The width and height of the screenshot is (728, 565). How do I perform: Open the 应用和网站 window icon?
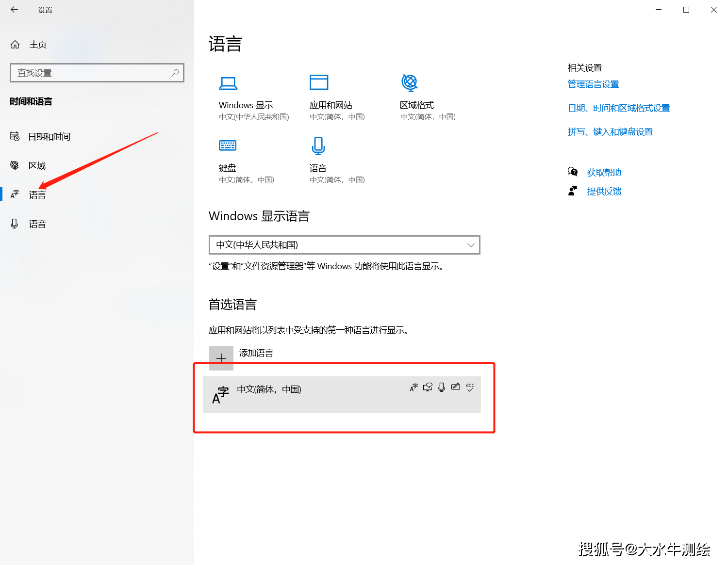(x=319, y=82)
